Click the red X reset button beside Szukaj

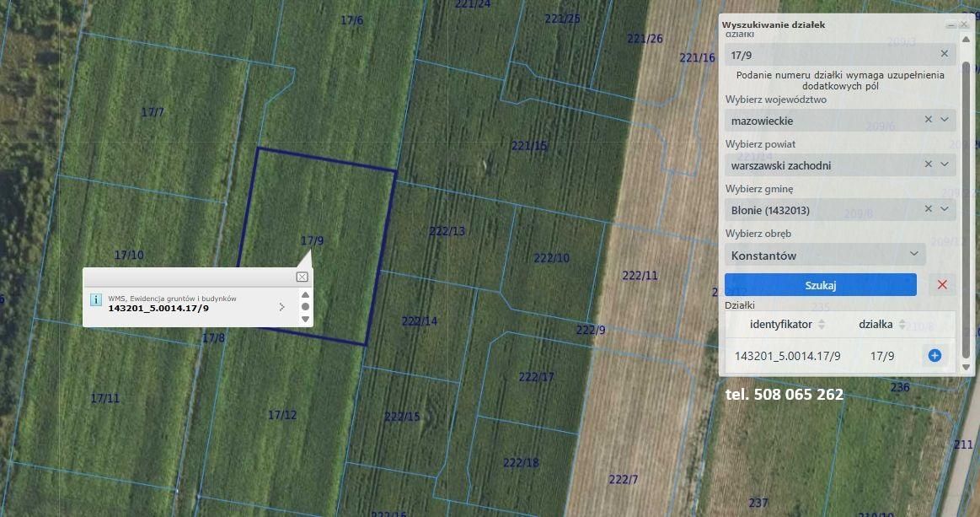pos(942,285)
